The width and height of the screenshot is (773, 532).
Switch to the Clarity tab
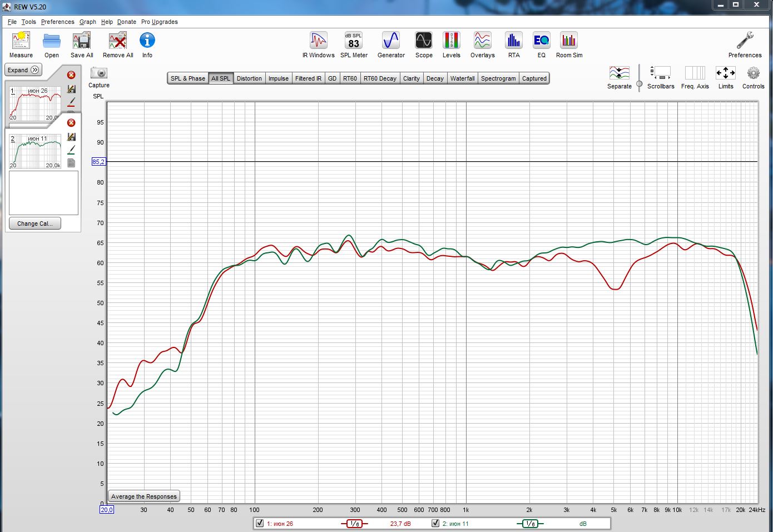(x=412, y=78)
